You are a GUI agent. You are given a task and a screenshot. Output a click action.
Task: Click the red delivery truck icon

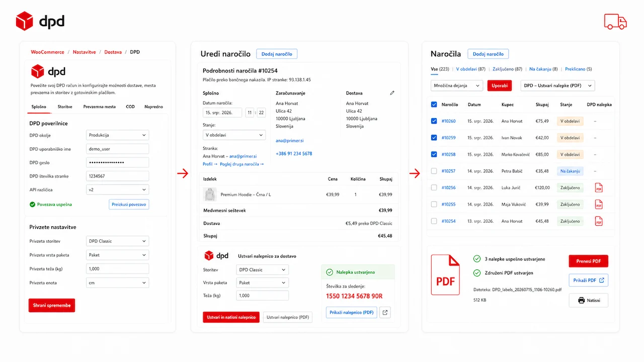point(615,21)
